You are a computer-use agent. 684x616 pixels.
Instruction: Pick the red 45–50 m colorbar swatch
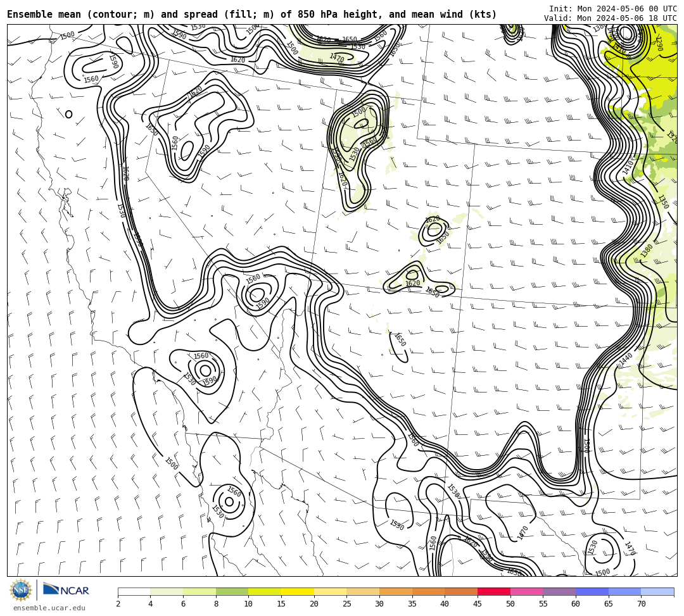tap(494, 591)
